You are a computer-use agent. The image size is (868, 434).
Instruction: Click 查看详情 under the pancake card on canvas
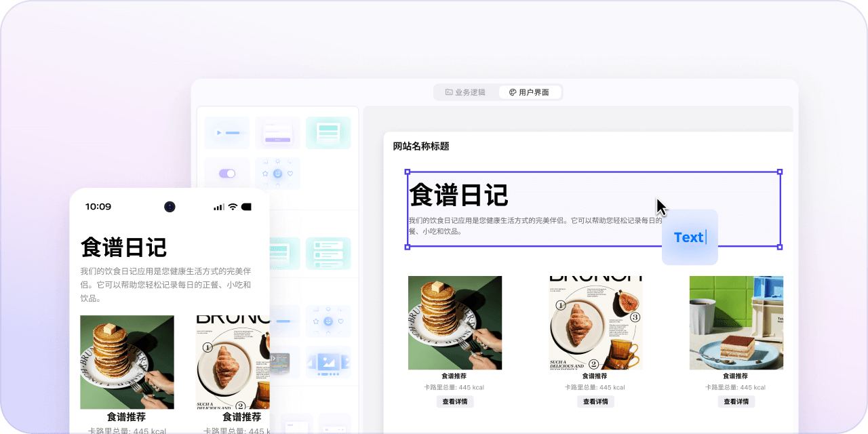click(454, 401)
